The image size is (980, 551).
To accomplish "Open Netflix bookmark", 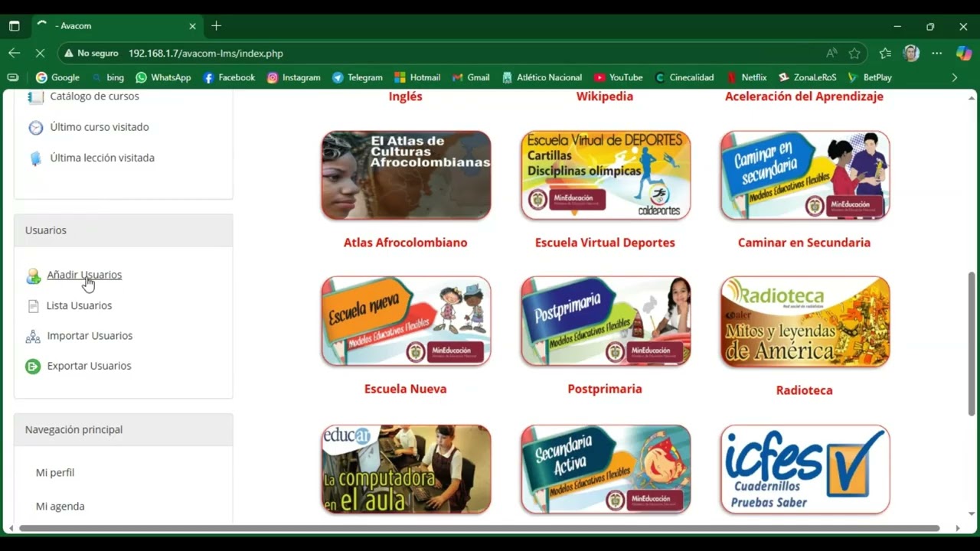I will pos(746,77).
